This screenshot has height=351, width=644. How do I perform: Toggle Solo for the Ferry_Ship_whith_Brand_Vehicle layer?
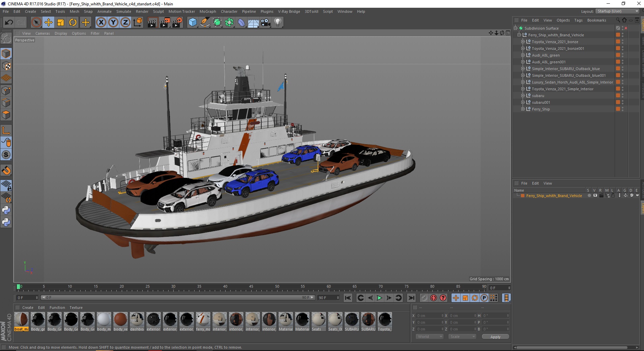(589, 196)
